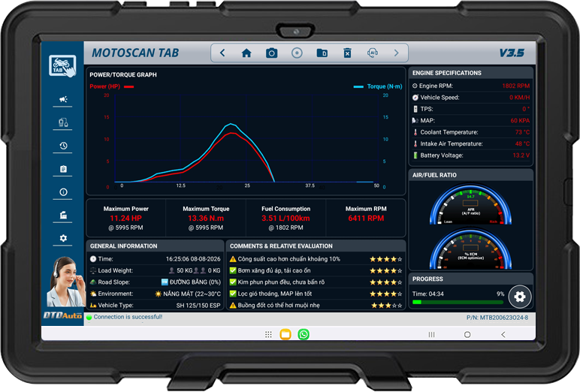This screenshot has width=580, height=392.
Task: Tap the Time: 04:34 progress label
Action: click(x=428, y=294)
